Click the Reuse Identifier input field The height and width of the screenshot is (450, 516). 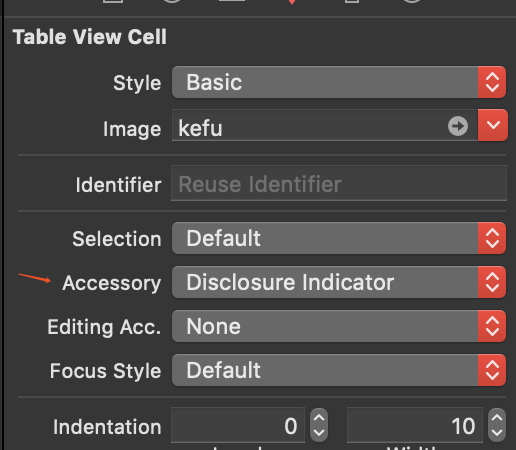pyautogui.click(x=339, y=184)
